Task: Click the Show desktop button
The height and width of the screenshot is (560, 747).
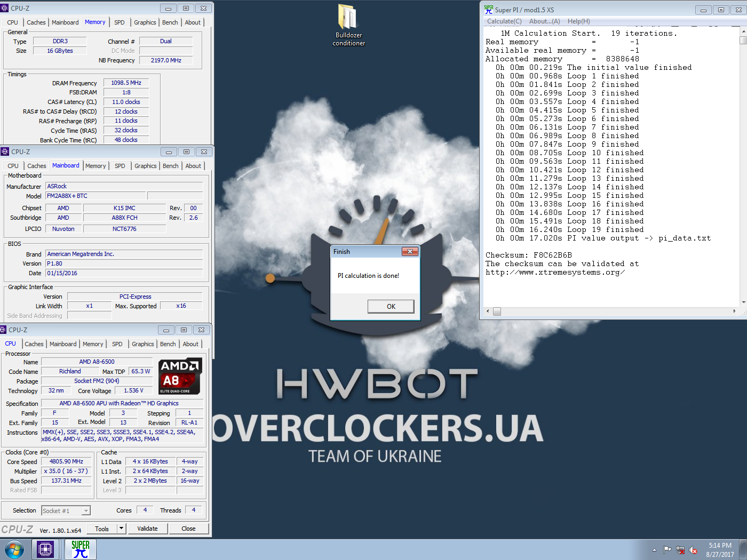Action: coord(743,550)
